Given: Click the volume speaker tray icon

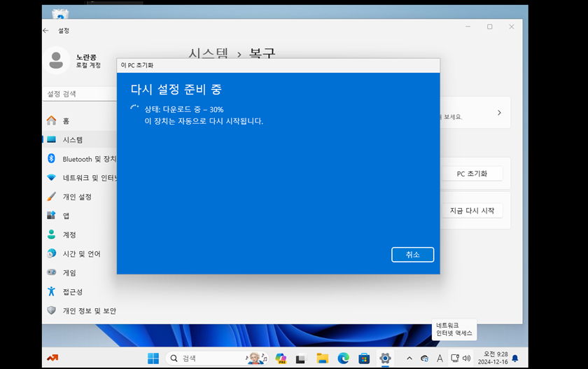Looking at the screenshot, I should point(466,358).
